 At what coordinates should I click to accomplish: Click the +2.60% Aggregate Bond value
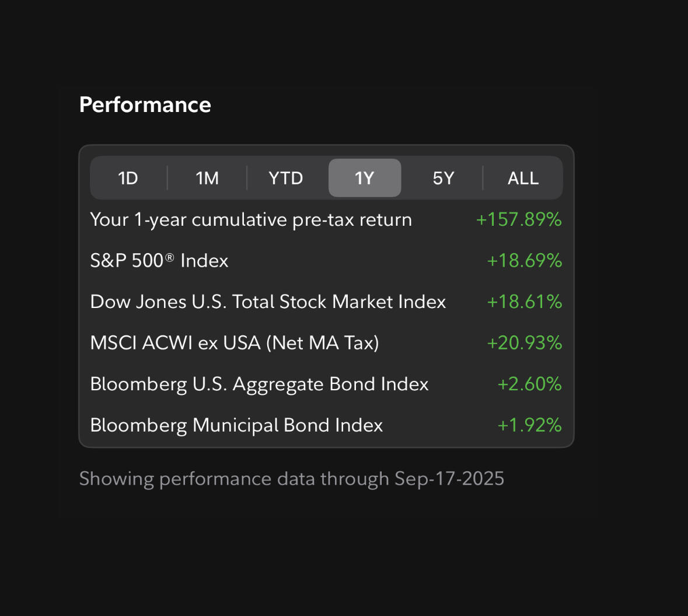pyautogui.click(x=529, y=384)
